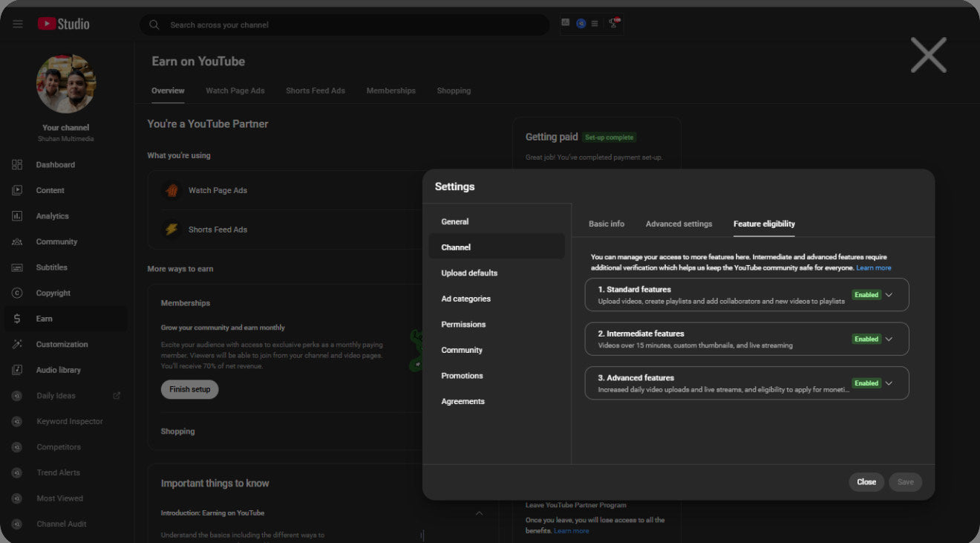The height and width of the screenshot is (543, 980).
Task: Select Keyword Inspector icon in sidebar
Action: [17, 421]
